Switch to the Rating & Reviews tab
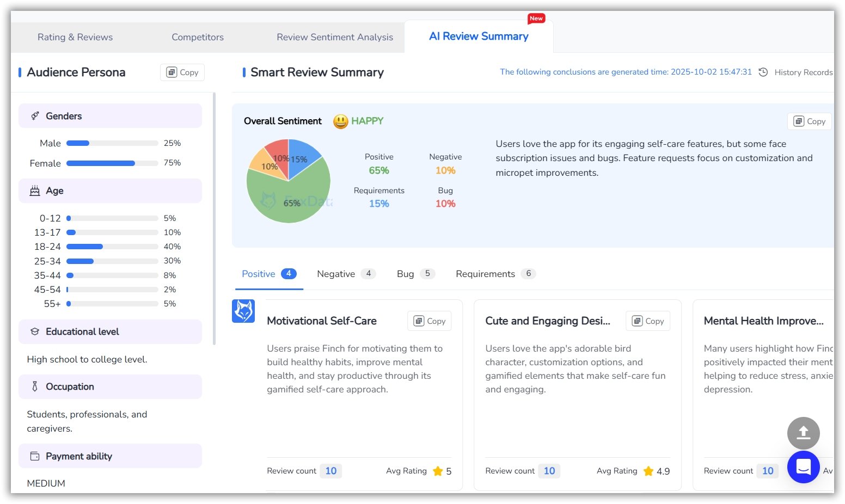Viewport: 845px width, 504px height. click(x=75, y=37)
